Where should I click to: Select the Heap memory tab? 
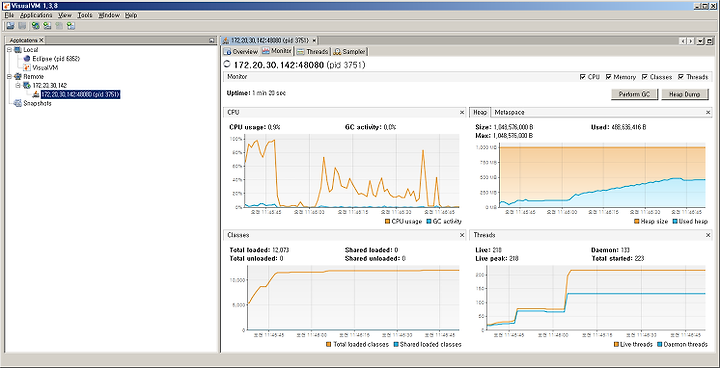coord(480,112)
